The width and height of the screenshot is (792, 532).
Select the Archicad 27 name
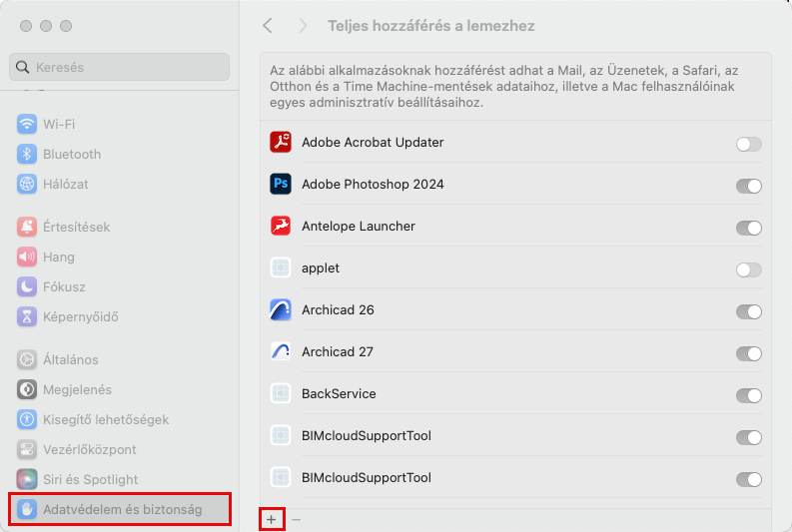point(338,351)
